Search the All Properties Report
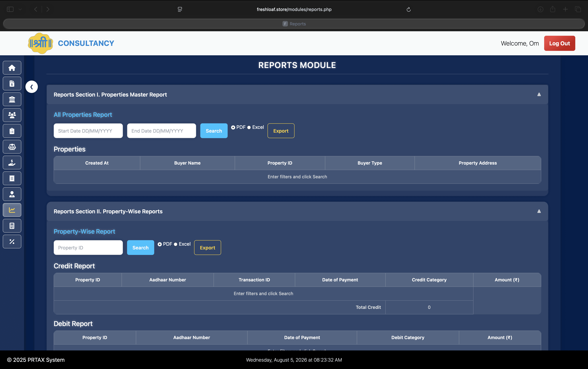588x369 pixels. click(x=214, y=131)
